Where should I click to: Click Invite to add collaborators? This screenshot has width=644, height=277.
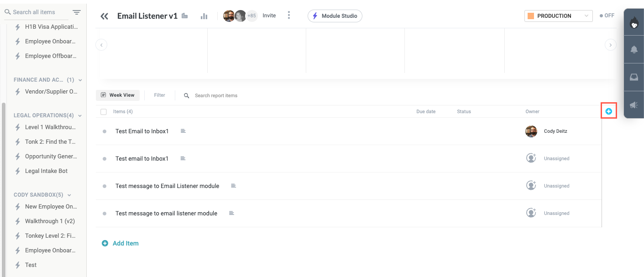click(269, 15)
